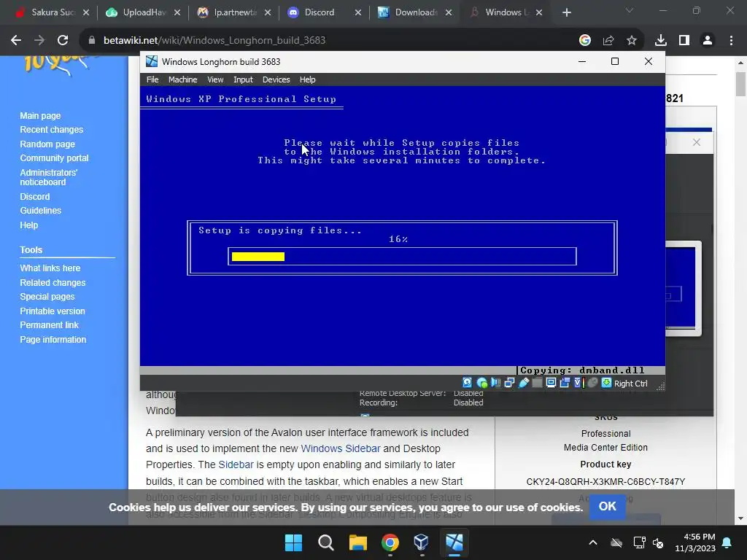
Task: Show hidden tray icons chevron
Action: (x=593, y=542)
